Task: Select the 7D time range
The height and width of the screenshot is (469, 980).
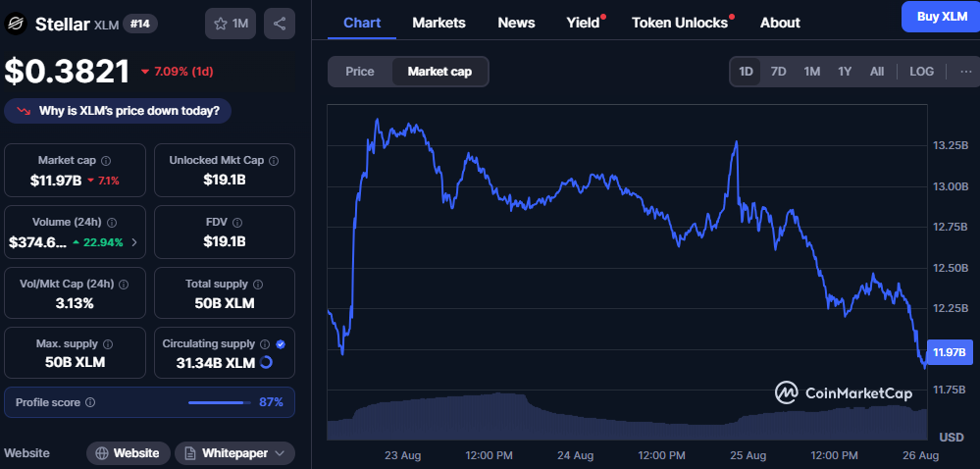Action: pyautogui.click(x=778, y=72)
